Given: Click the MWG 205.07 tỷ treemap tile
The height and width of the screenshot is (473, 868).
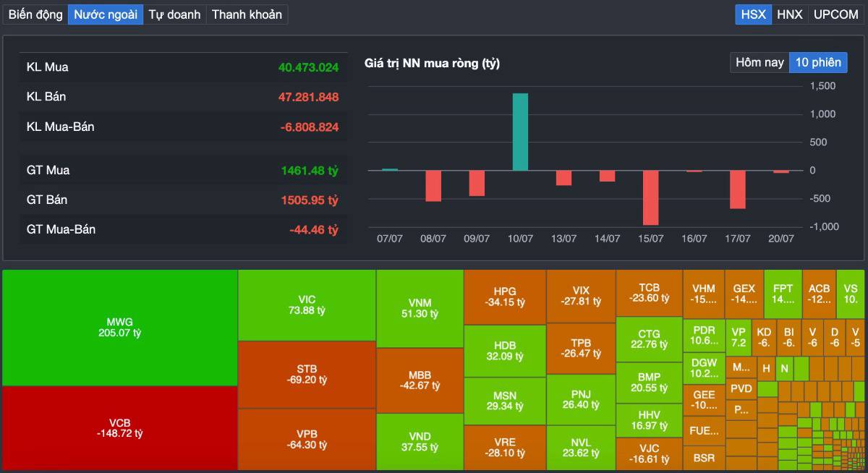Looking at the screenshot, I should (120, 328).
